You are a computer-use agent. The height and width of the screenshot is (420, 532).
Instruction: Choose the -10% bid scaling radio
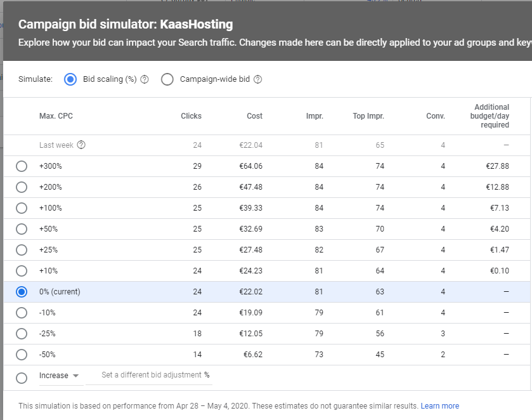pos(22,313)
